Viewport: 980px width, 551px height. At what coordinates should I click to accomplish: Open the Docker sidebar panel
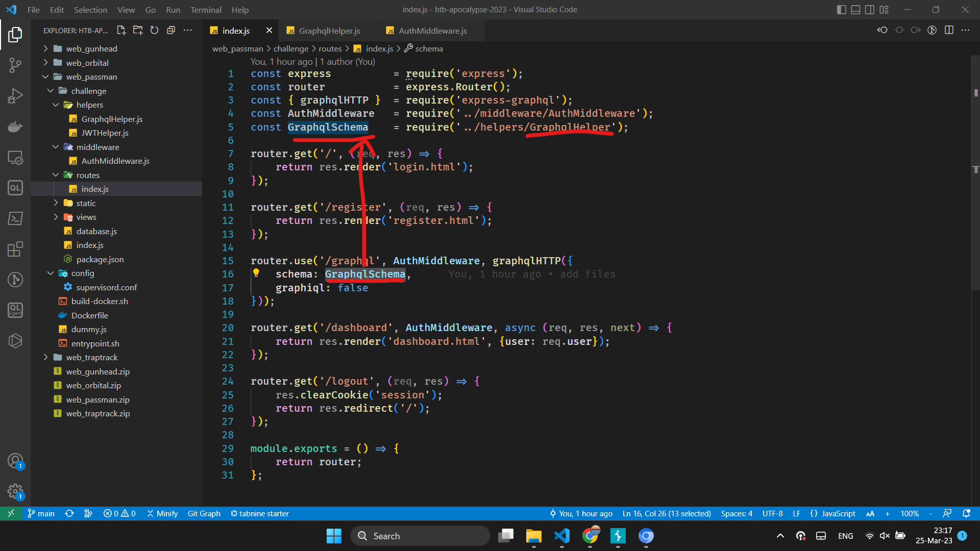pos(15,127)
